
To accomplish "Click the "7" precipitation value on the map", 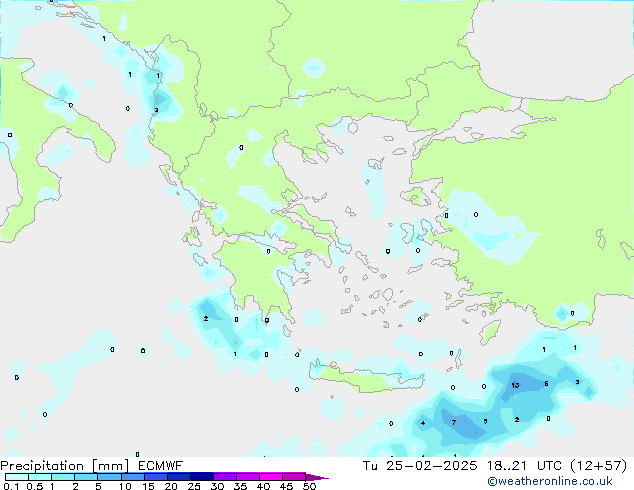I will (454, 422).
